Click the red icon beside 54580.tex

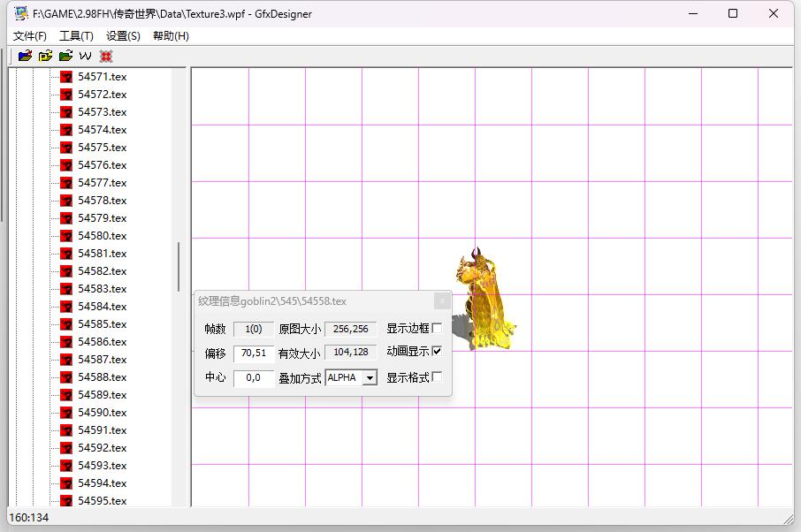(x=65, y=236)
